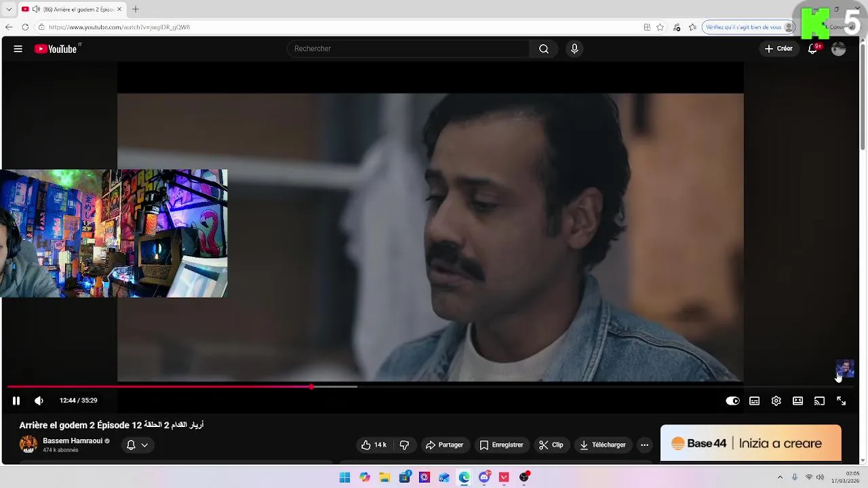Switch to theater mode
Image resolution: width=868 pixels, height=488 pixels.
click(x=798, y=401)
